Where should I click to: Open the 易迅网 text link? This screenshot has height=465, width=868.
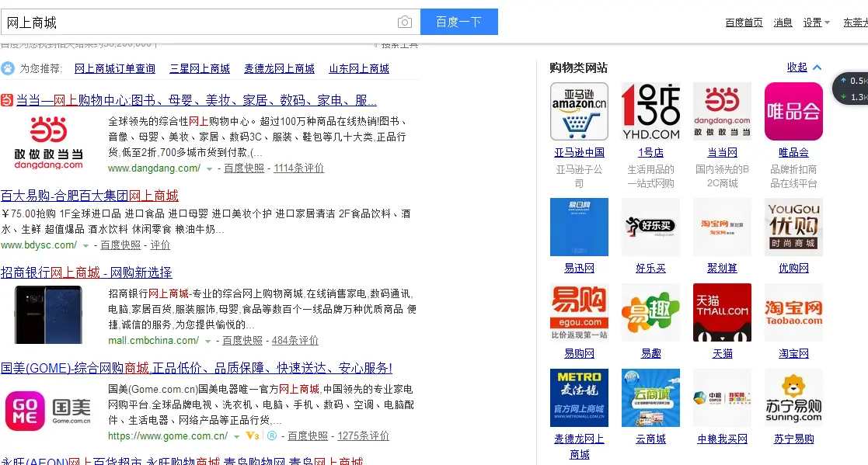click(x=579, y=268)
